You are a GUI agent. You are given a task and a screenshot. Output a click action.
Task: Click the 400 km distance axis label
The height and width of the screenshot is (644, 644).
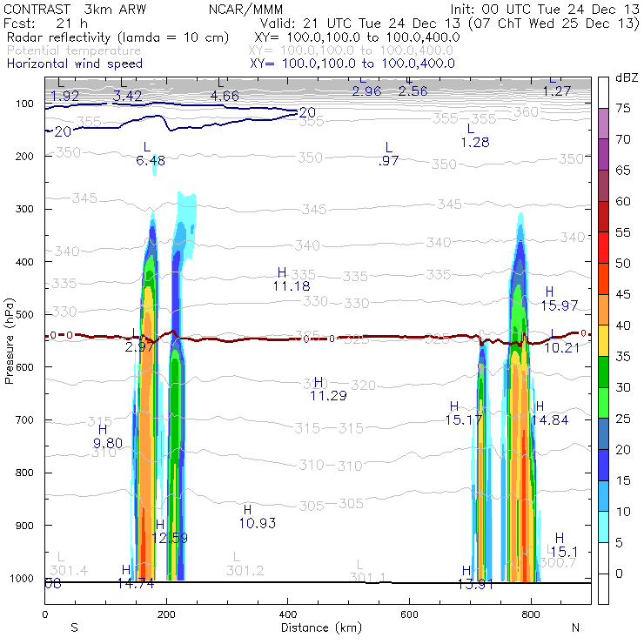pyautogui.click(x=287, y=614)
